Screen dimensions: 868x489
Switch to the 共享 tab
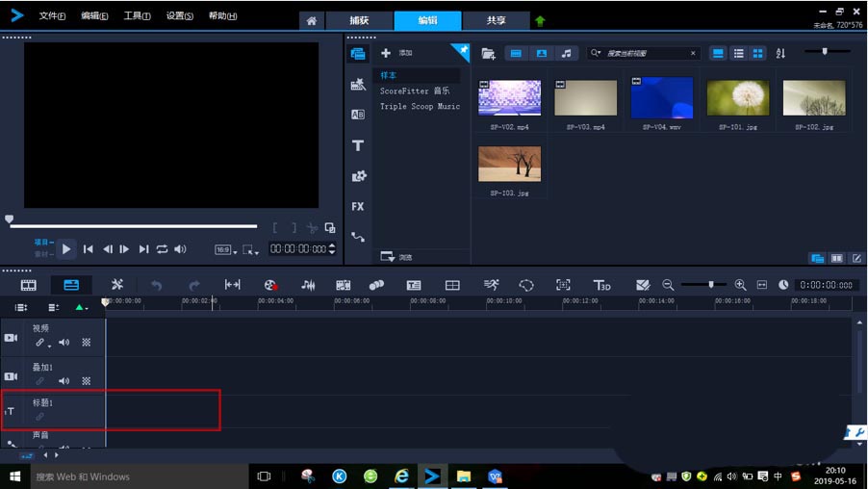tap(496, 20)
